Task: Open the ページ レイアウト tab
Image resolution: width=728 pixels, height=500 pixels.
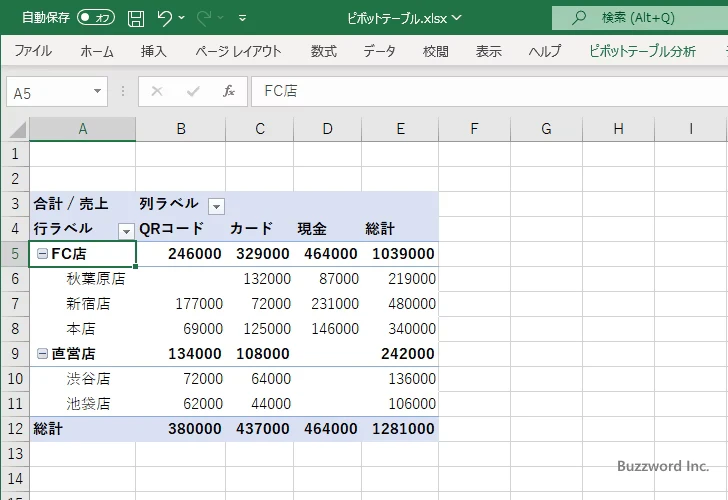Action: point(238,51)
